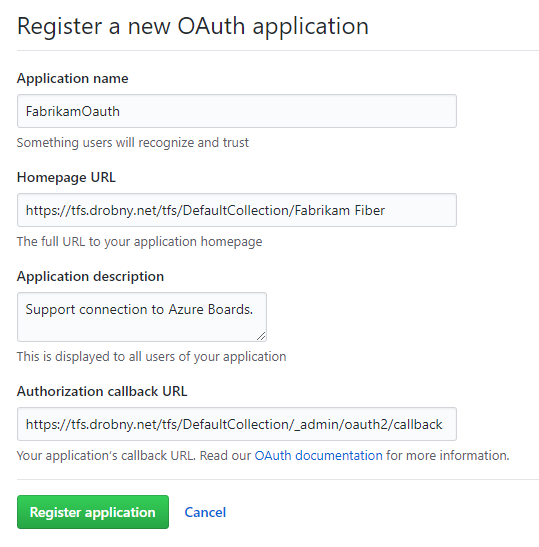
Task: Click the 'Application description' label
Action: click(90, 276)
